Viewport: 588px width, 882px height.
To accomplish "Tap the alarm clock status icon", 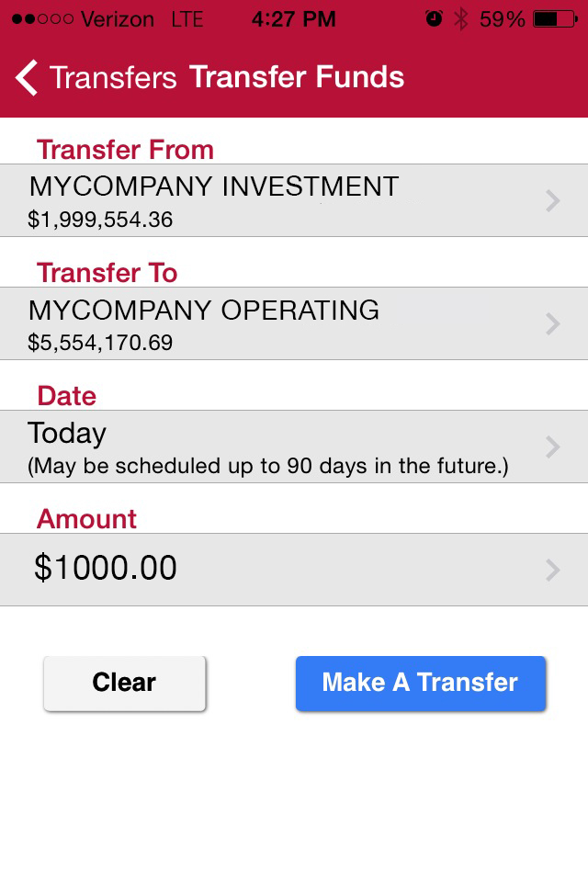I will [434, 19].
